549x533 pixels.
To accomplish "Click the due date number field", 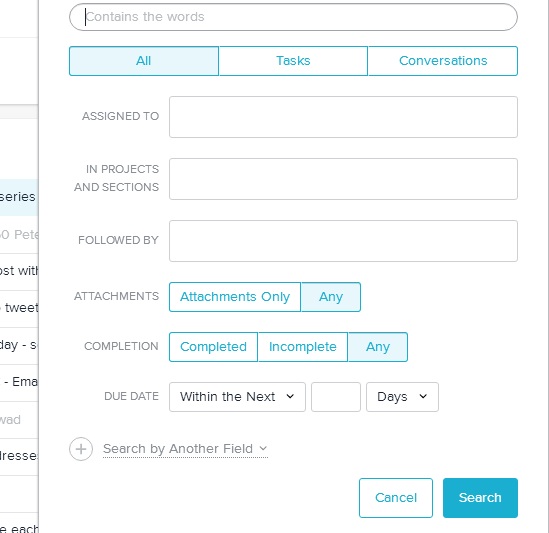I will pos(336,397).
